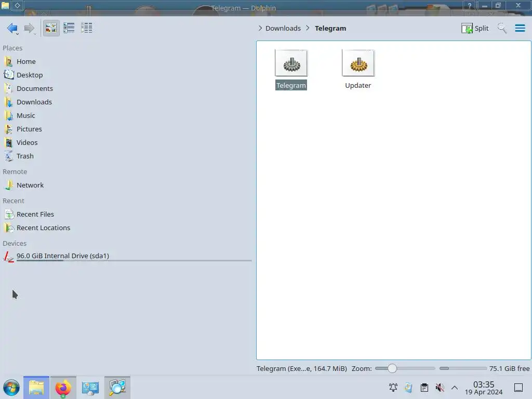The width and height of the screenshot is (532, 399).
Task: Click the pin on all desktops button
Action: tap(17, 5)
